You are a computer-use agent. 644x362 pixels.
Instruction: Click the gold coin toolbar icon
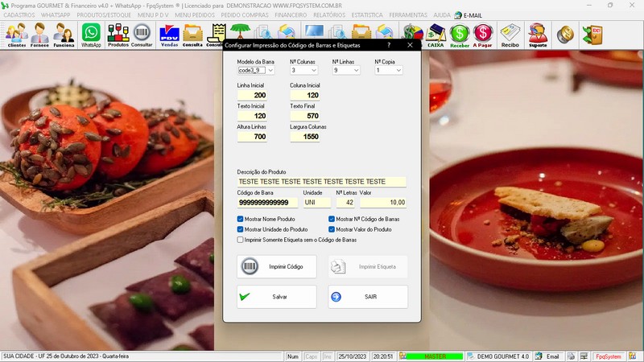coord(566,35)
